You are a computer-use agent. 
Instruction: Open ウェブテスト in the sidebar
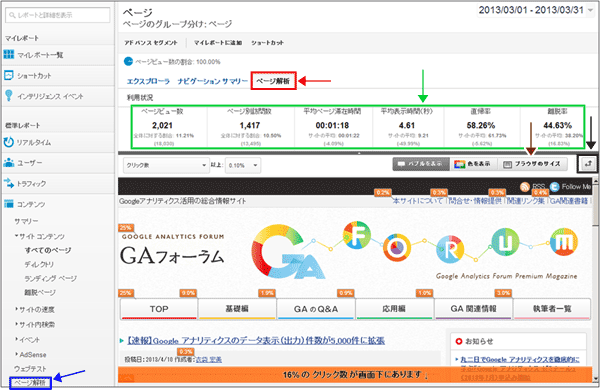tap(30, 369)
